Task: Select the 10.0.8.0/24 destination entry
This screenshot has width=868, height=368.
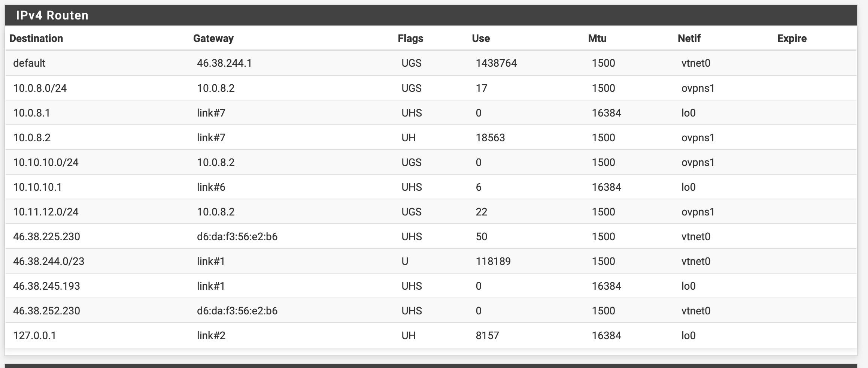Action: click(40, 88)
